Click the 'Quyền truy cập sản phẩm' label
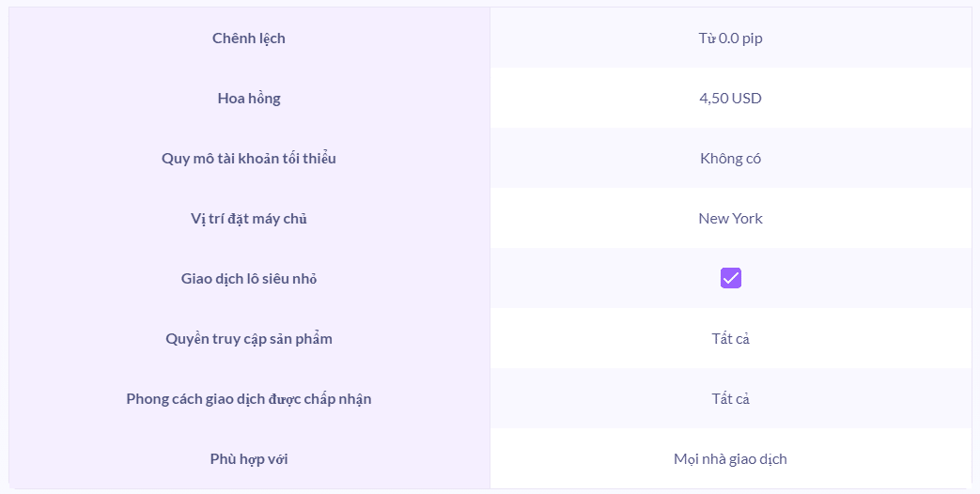Image resolution: width=980 pixels, height=494 pixels. (x=249, y=339)
